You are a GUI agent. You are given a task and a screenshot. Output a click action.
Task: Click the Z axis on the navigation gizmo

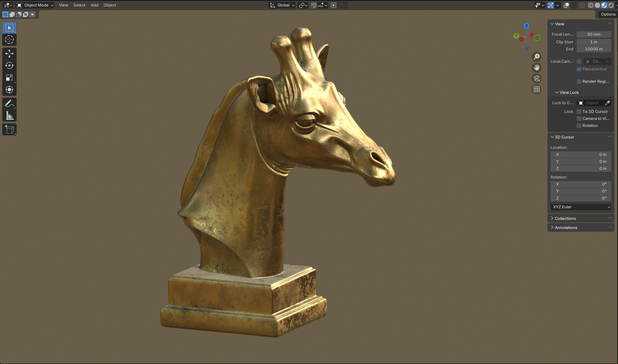pos(526,26)
